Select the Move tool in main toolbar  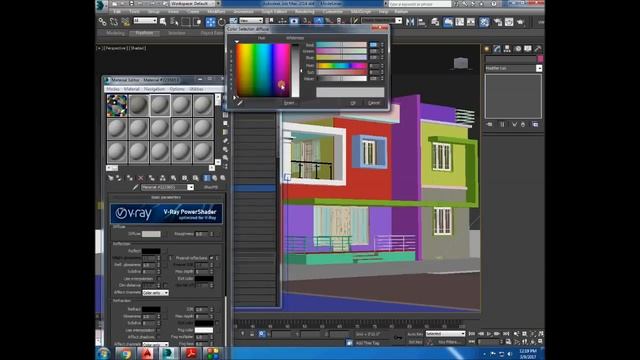pos(210,22)
